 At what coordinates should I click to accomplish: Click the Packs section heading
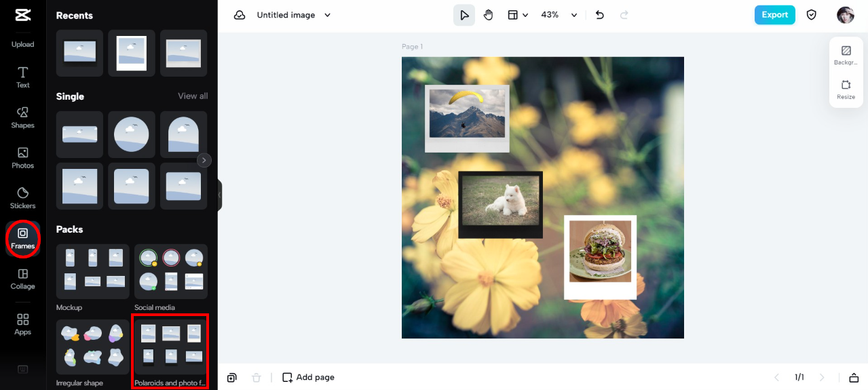point(69,229)
